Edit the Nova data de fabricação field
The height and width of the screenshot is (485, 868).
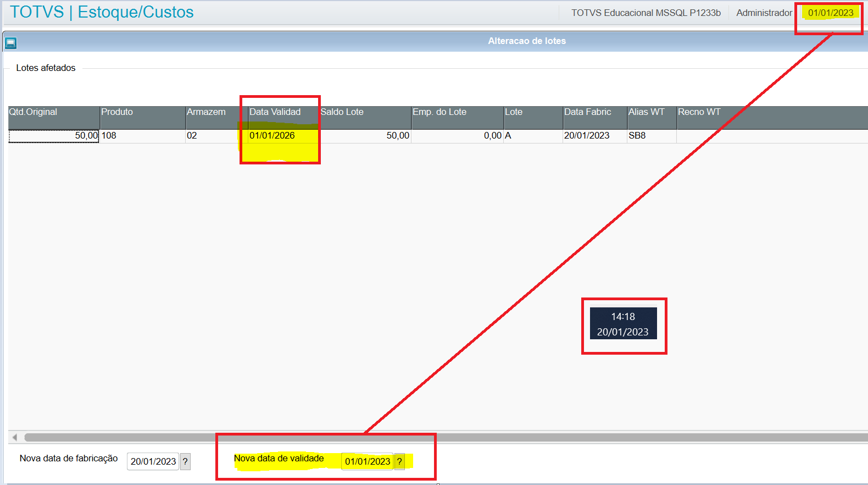pyautogui.click(x=153, y=461)
